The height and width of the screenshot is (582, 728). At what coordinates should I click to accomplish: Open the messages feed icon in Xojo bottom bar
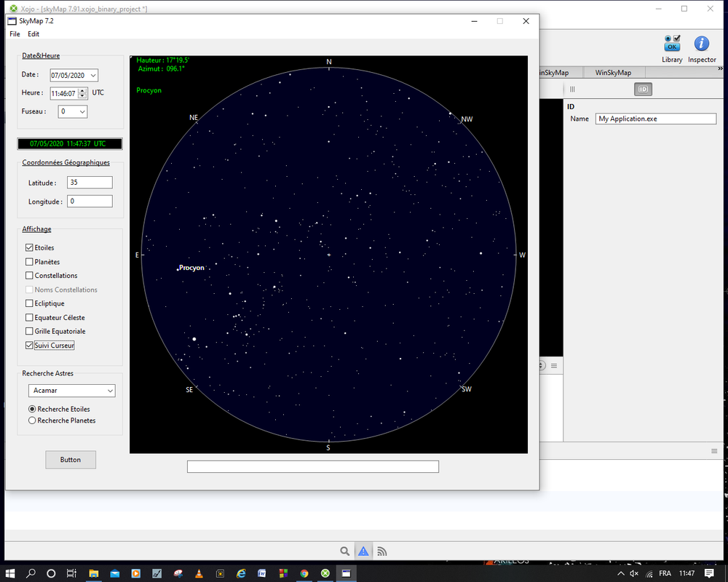(381, 551)
